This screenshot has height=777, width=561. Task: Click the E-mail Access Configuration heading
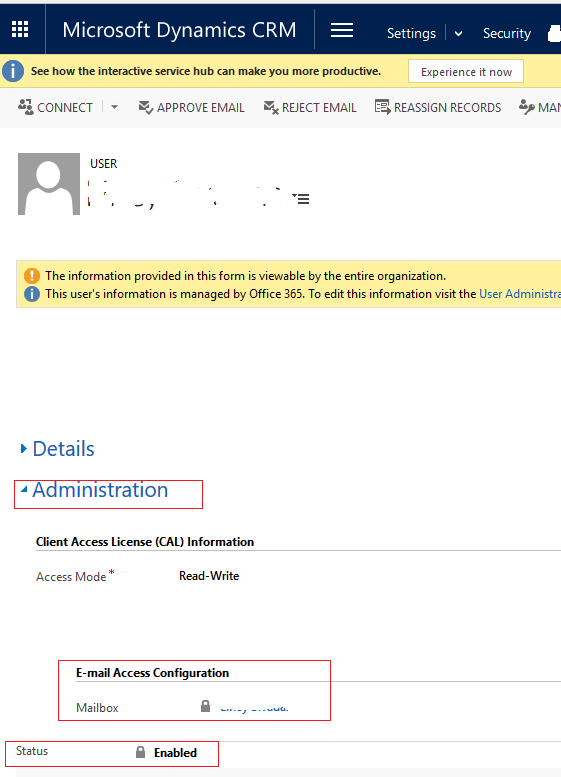(153, 673)
